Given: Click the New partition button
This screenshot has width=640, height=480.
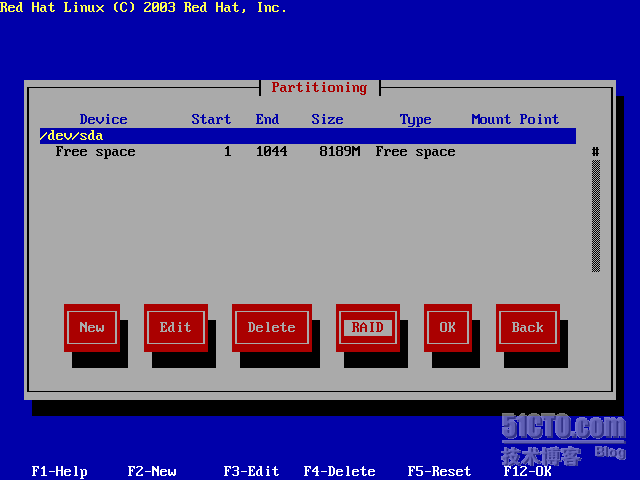Looking at the screenshot, I should coord(92,327).
